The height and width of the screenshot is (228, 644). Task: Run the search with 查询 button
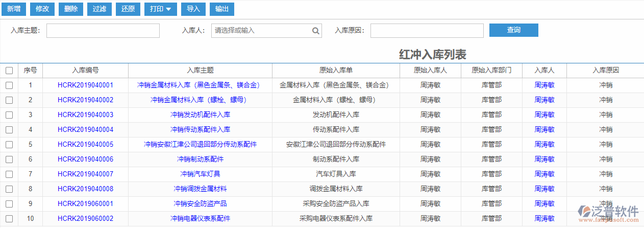point(513,30)
